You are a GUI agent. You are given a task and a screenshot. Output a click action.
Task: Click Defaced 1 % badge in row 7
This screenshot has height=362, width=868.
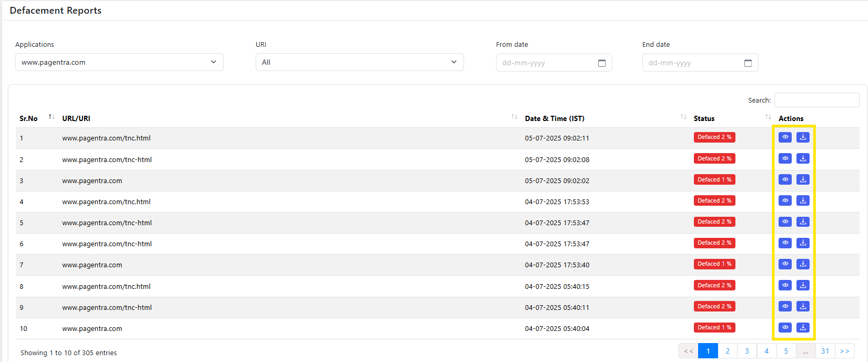pyautogui.click(x=714, y=264)
